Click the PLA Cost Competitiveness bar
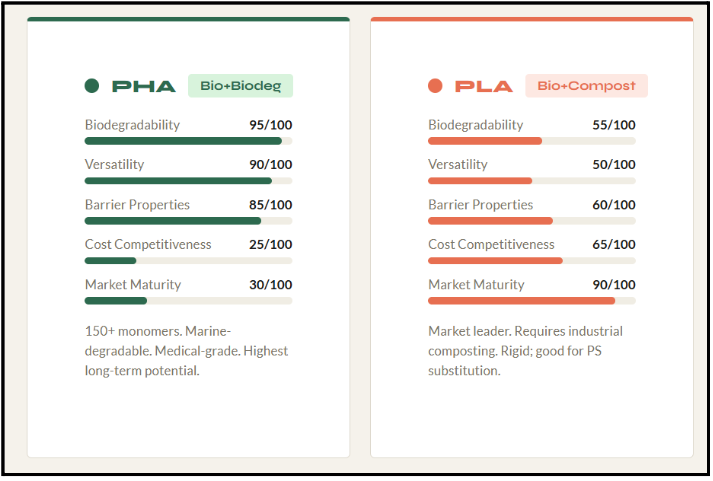 pyautogui.click(x=531, y=261)
